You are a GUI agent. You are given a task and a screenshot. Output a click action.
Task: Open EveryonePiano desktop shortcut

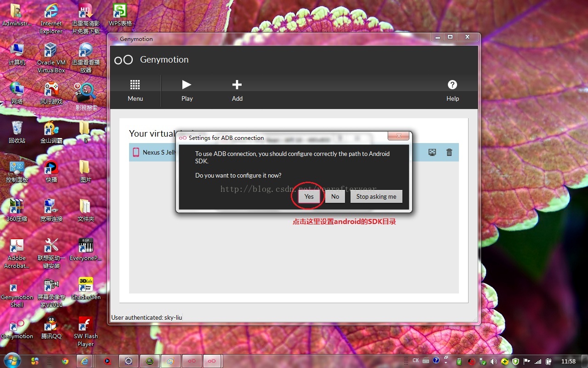(x=85, y=250)
